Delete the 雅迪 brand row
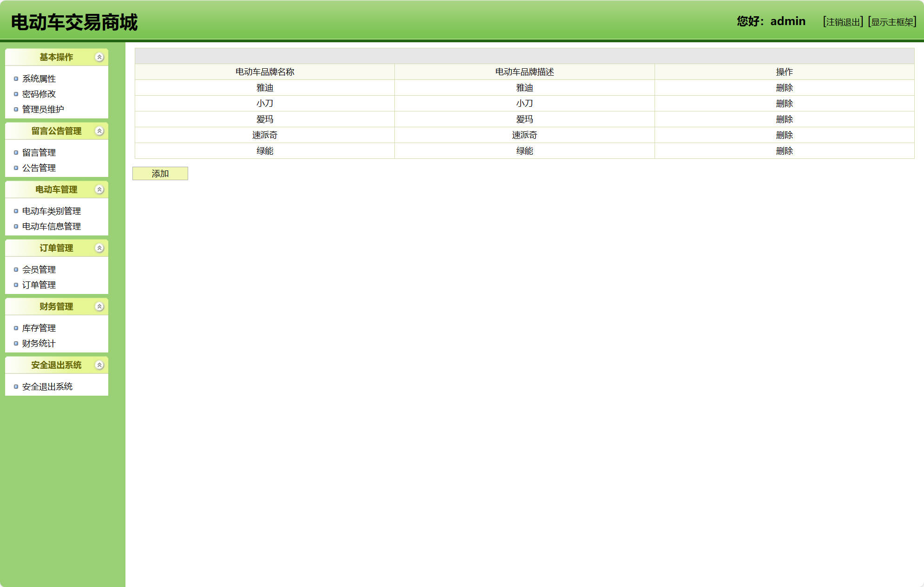Screen dimensions: 924x587 tap(784, 88)
